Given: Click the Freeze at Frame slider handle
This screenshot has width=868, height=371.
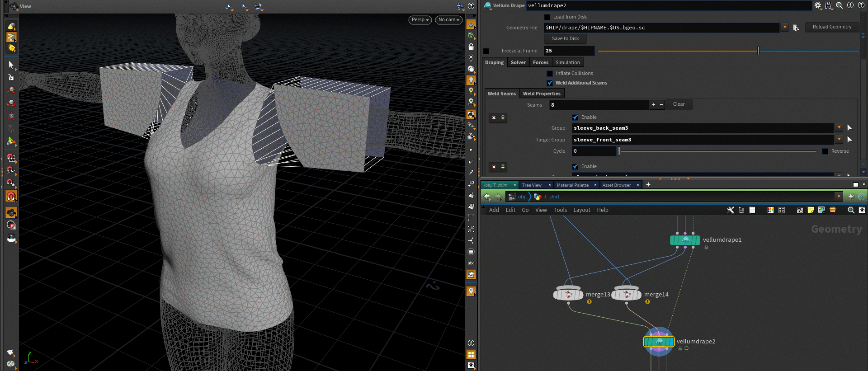Looking at the screenshot, I should pos(758,51).
